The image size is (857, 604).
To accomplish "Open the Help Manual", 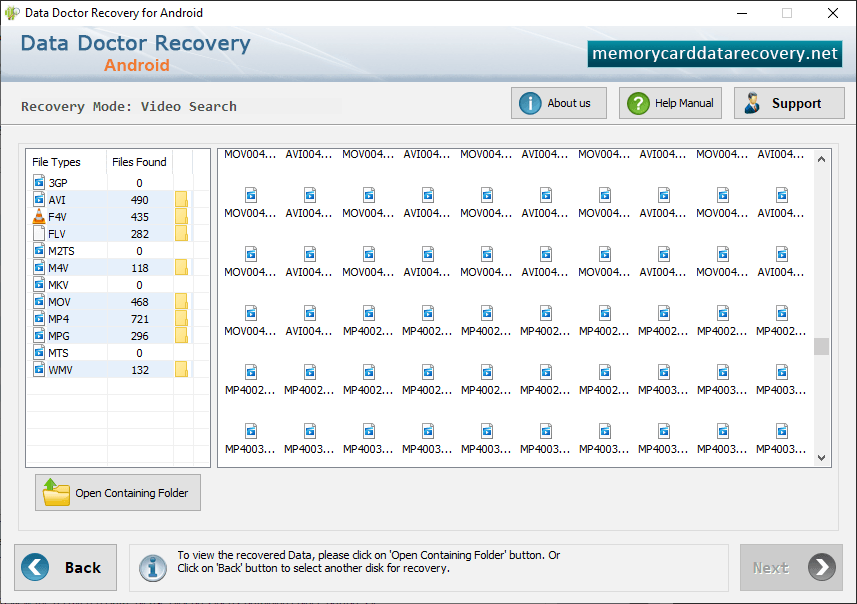I will (670, 103).
